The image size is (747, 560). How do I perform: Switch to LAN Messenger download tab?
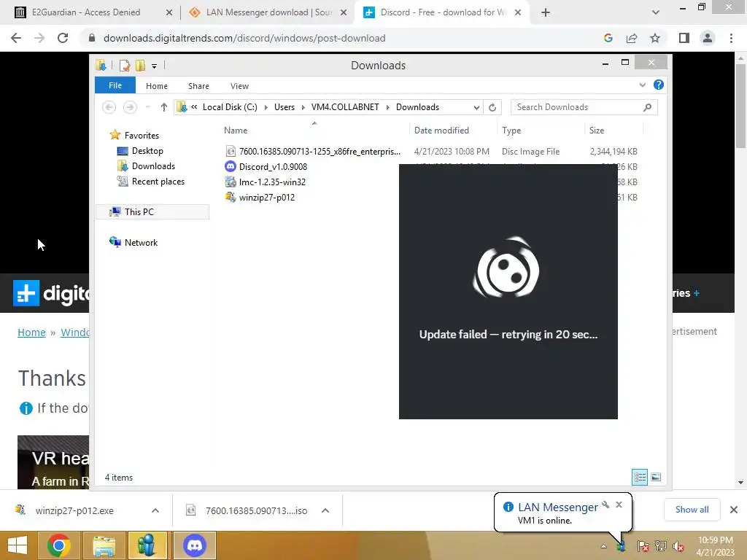268,12
